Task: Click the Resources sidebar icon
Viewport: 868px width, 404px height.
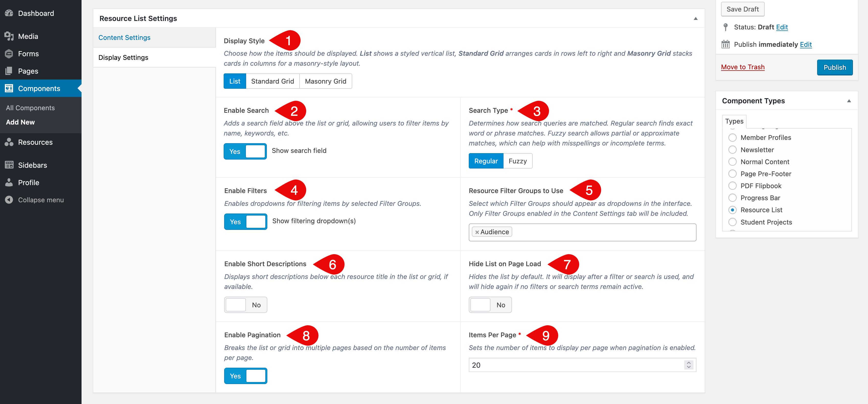Action: point(9,142)
